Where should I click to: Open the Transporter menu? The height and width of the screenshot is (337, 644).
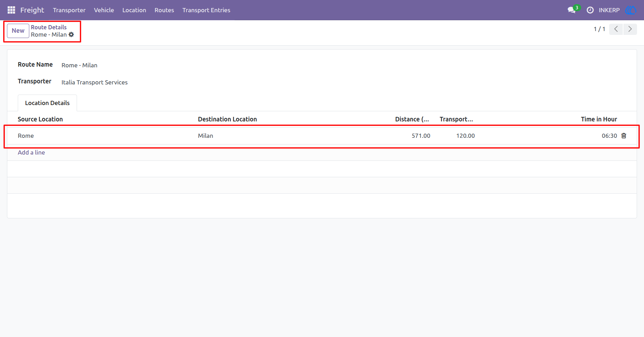(x=69, y=10)
